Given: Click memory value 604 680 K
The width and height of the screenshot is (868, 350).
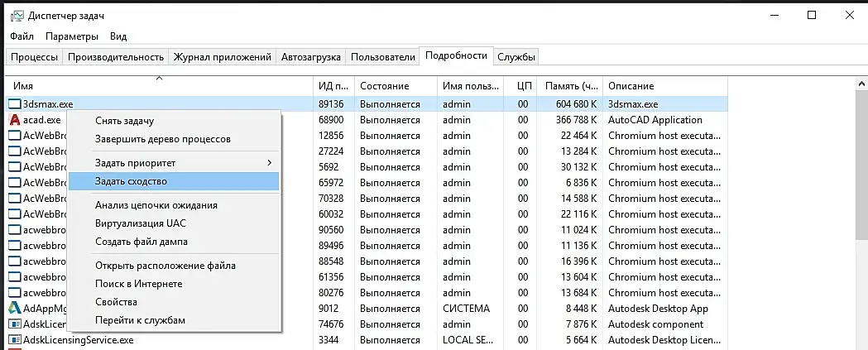Looking at the screenshot, I should click(576, 104).
